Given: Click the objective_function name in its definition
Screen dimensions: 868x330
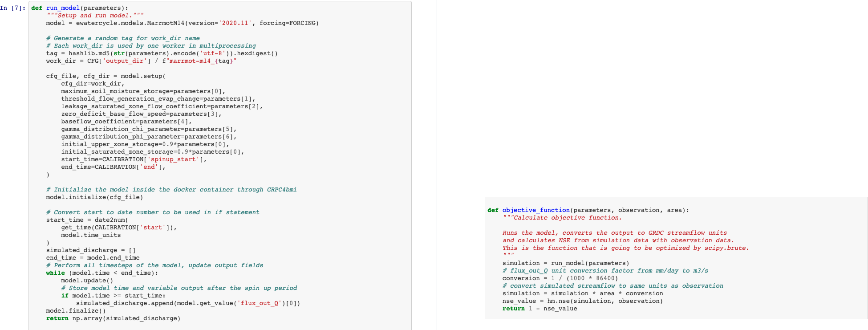Looking at the screenshot, I should pos(536,210).
